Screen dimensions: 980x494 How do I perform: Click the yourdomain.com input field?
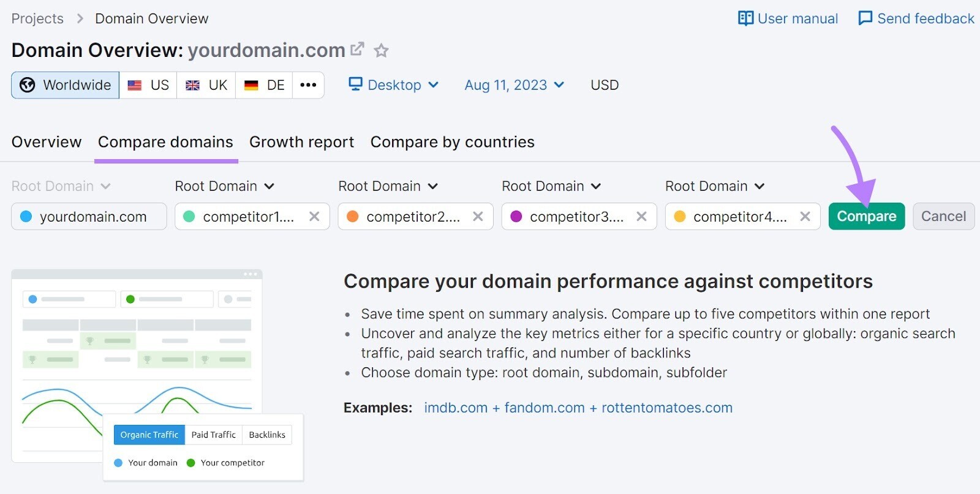pyautogui.click(x=89, y=216)
